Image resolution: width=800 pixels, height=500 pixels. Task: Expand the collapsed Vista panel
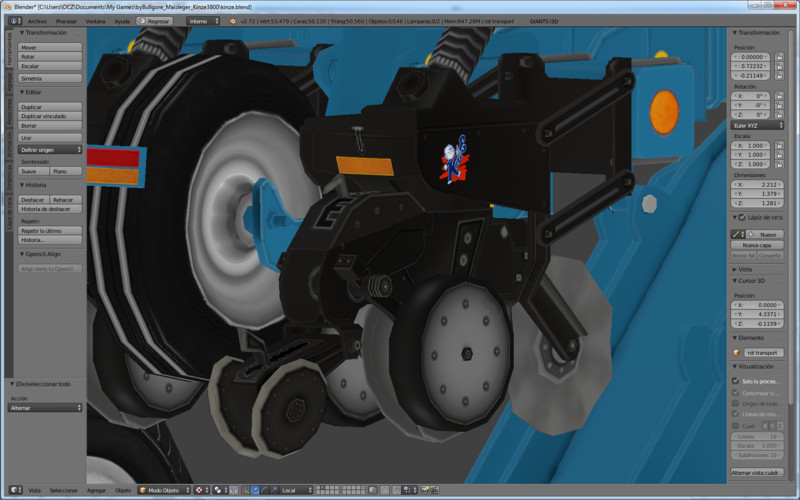point(745,269)
